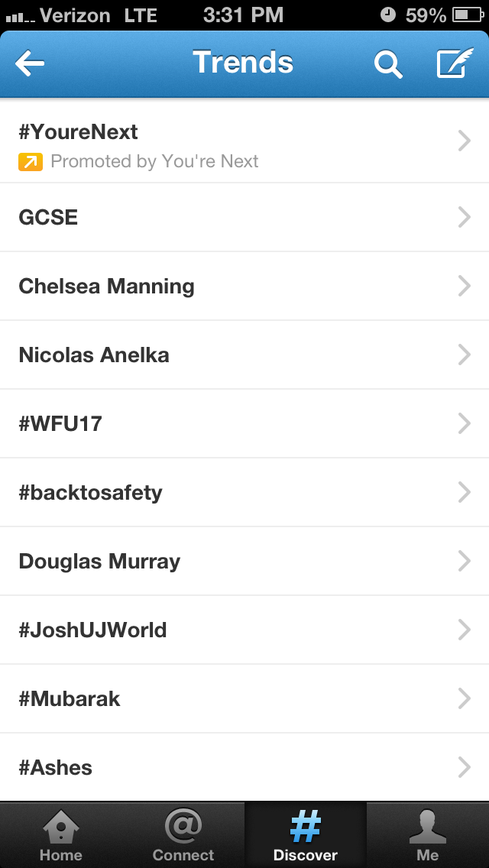Viewport: 489px width, 868px height.
Task: Expand the Nicolas Anelka row chevron
Action: pyautogui.click(x=464, y=355)
